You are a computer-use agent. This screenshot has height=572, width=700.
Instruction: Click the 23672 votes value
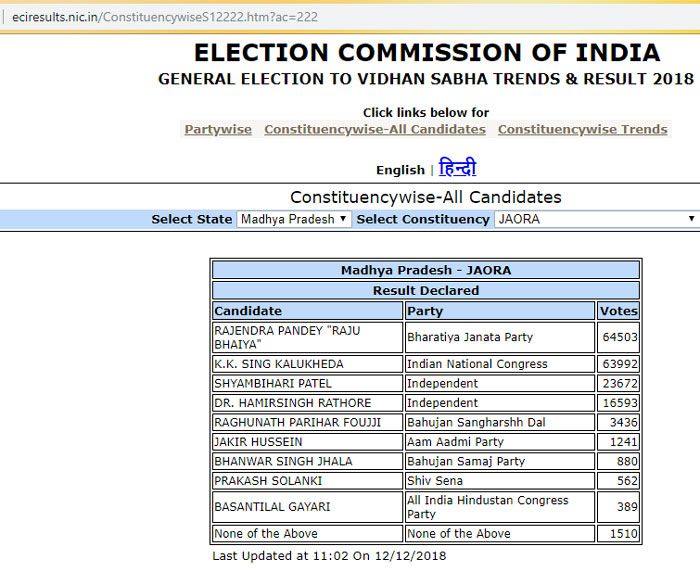(620, 384)
